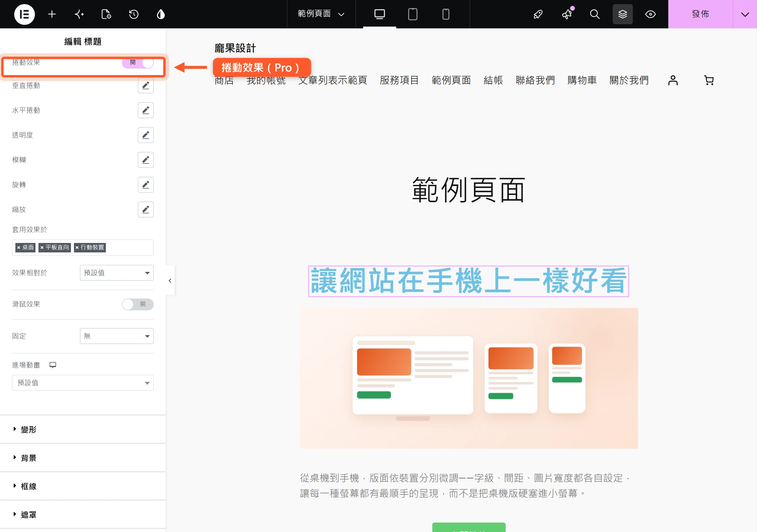Remove the 行動裝置 device tag
757x532 pixels.
77,248
